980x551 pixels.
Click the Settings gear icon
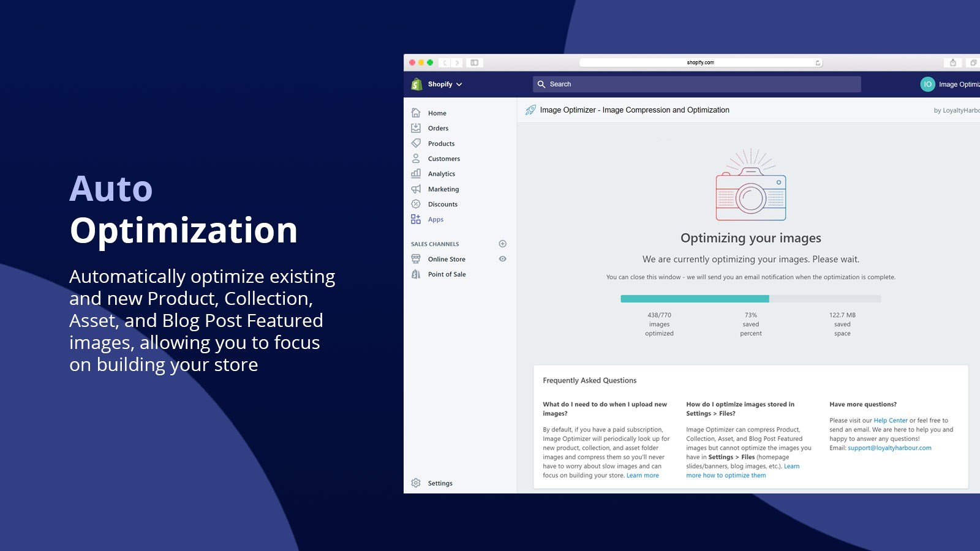416,483
